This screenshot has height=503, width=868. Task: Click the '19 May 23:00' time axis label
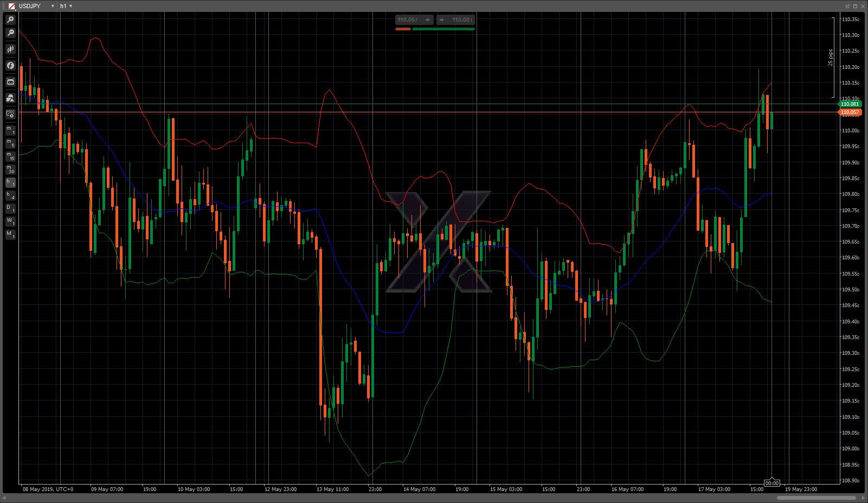point(801,489)
